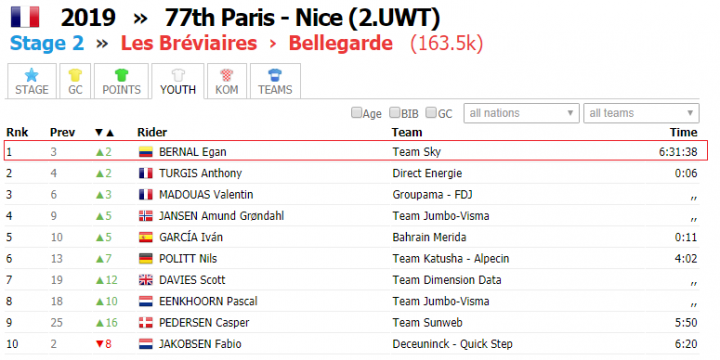The height and width of the screenshot is (360, 720).
Task: Switch to the YOUTH tab
Action: tap(178, 81)
